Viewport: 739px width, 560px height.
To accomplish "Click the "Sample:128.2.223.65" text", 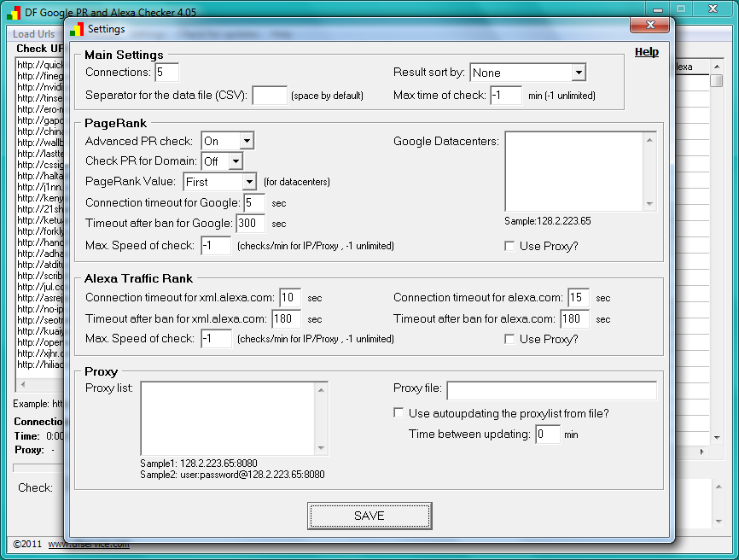I will pyautogui.click(x=548, y=221).
